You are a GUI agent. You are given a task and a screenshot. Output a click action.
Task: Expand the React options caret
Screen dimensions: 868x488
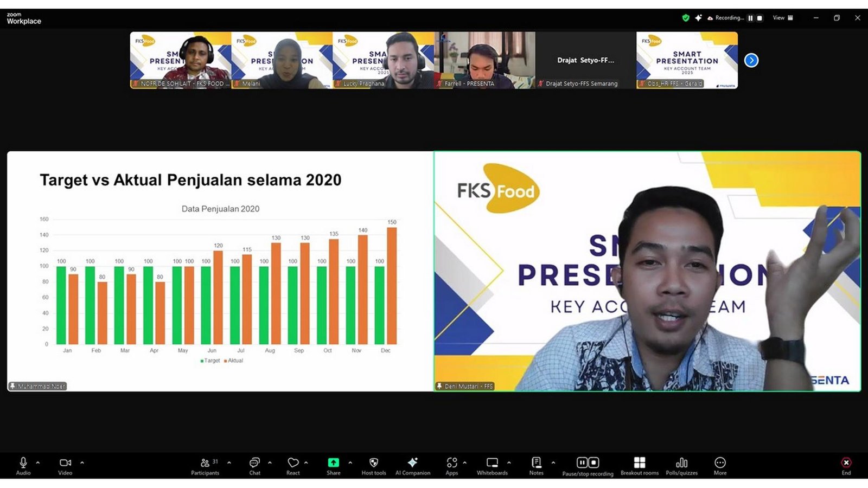306,463
